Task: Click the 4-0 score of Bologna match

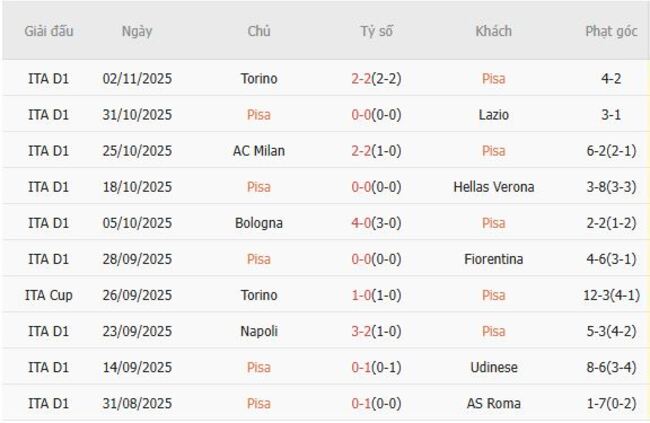Action: coord(362,223)
